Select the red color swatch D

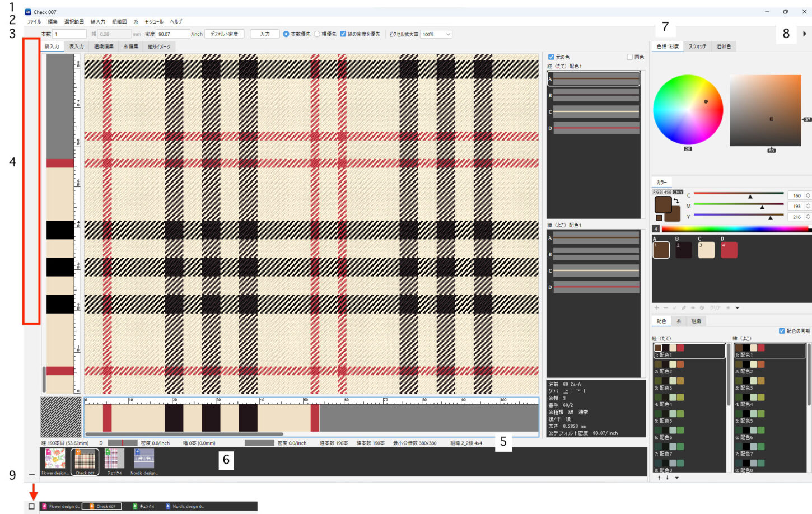pos(729,250)
